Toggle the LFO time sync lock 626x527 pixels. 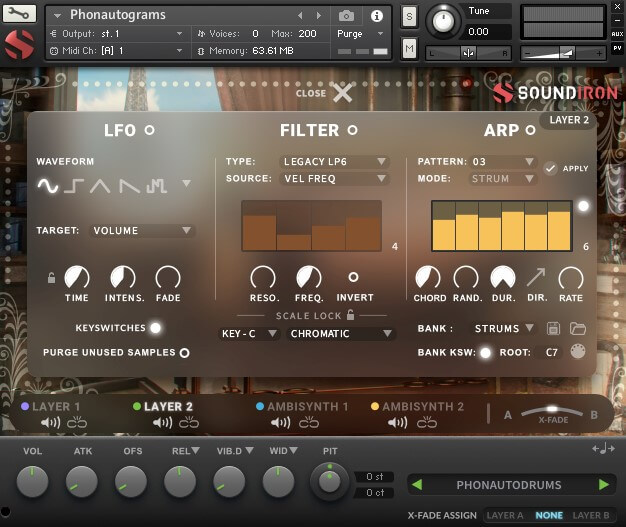pyautogui.click(x=51, y=277)
